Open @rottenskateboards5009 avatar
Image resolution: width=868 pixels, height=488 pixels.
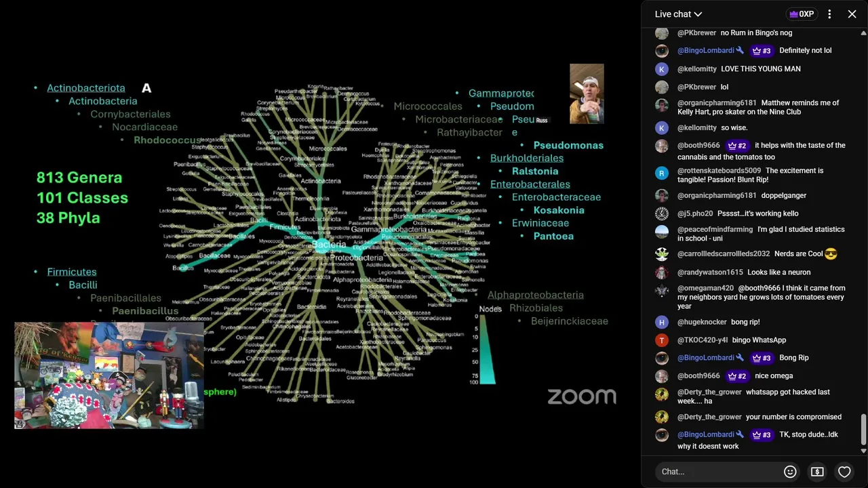point(662,174)
